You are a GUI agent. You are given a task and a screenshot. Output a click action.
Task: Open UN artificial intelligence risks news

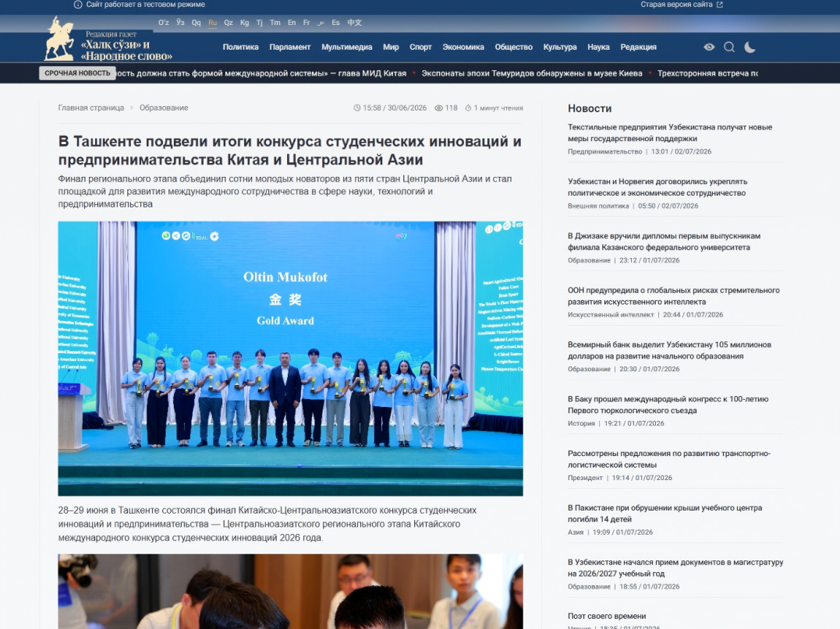(x=673, y=296)
